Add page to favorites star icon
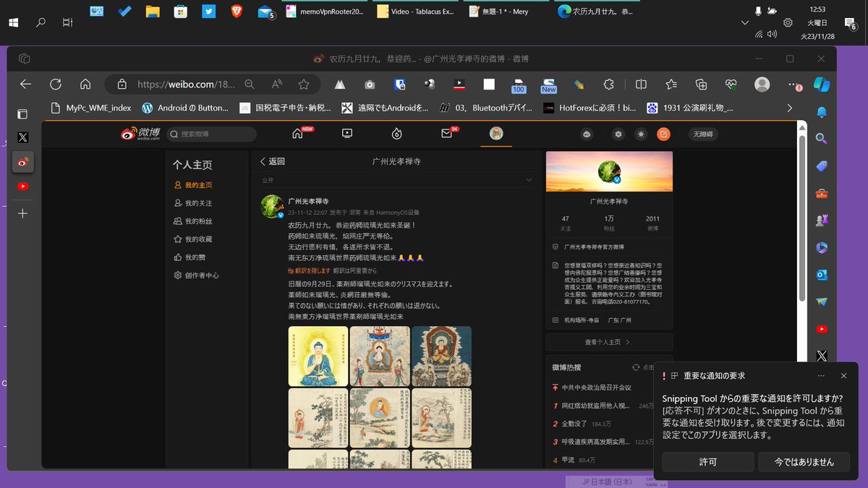This screenshot has width=868, height=488. (304, 84)
